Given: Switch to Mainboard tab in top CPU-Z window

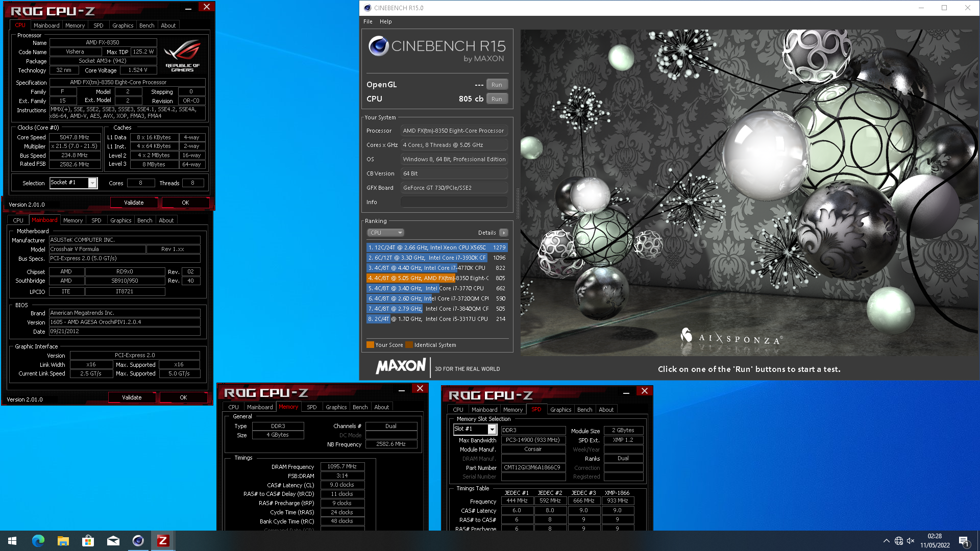Looking at the screenshot, I should click(46, 26).
